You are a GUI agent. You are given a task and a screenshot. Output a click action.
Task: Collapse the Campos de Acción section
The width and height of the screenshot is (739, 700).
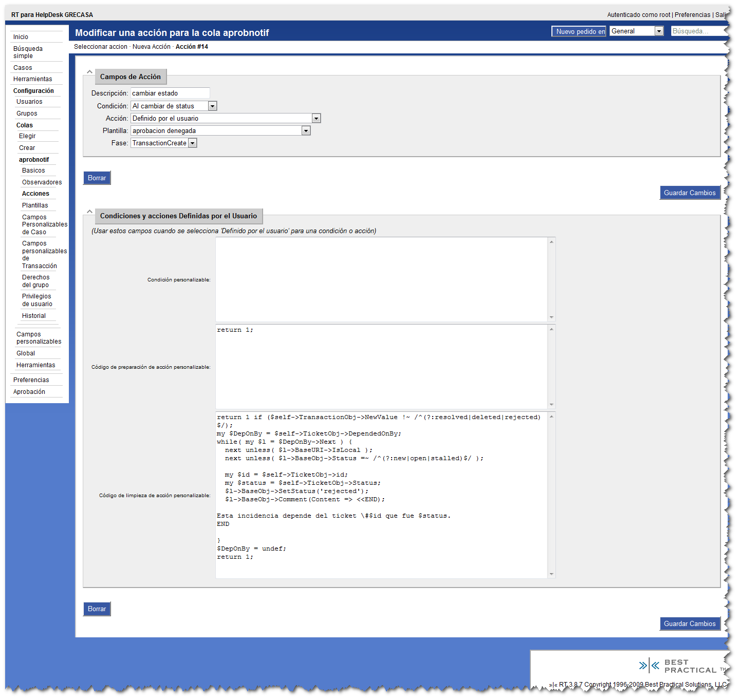(x=89, y=72)
